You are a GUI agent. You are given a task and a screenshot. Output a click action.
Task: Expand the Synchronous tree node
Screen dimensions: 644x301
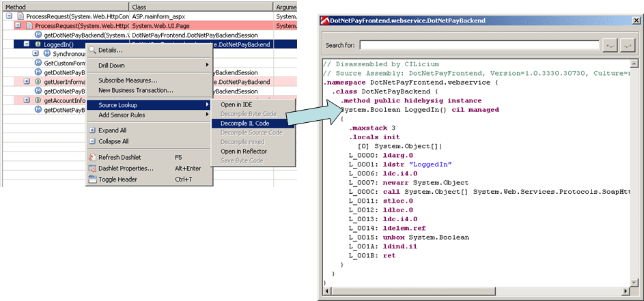click(x=36, y=53)
